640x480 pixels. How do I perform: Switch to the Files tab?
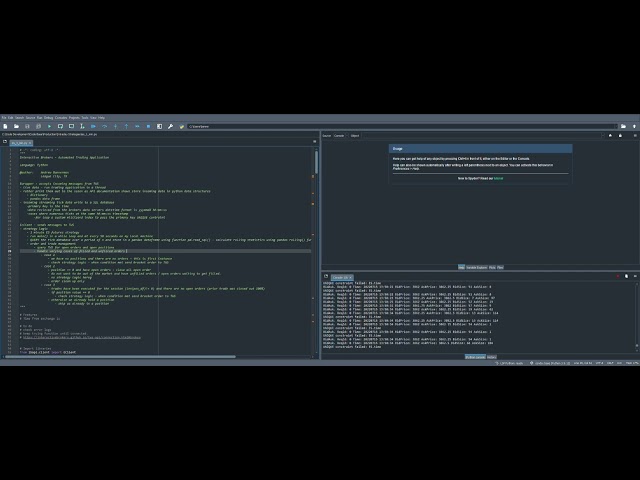[x=500, y=267]
